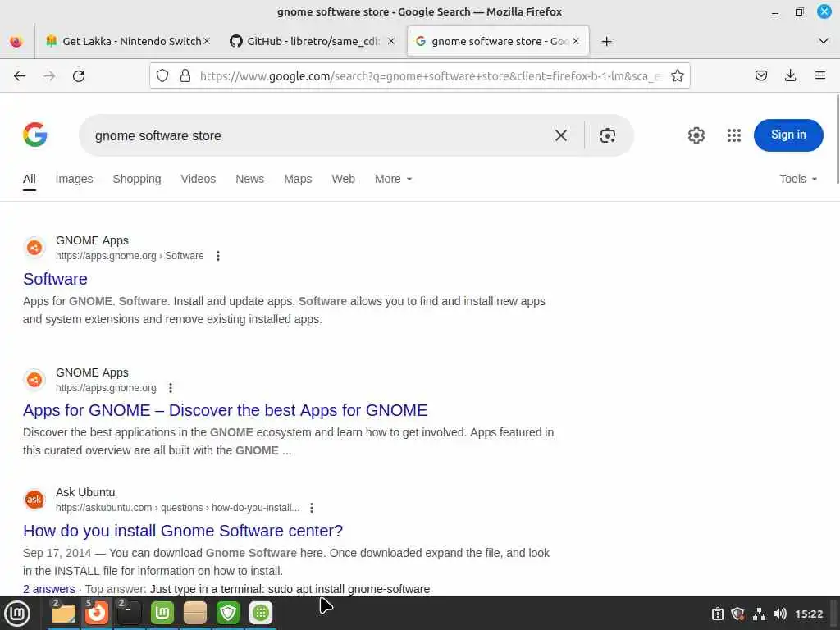Screen dimensions: 840x630
Task: Open the tracking protection shield icon
Action: pyautogui.click(x=162, y=76)
